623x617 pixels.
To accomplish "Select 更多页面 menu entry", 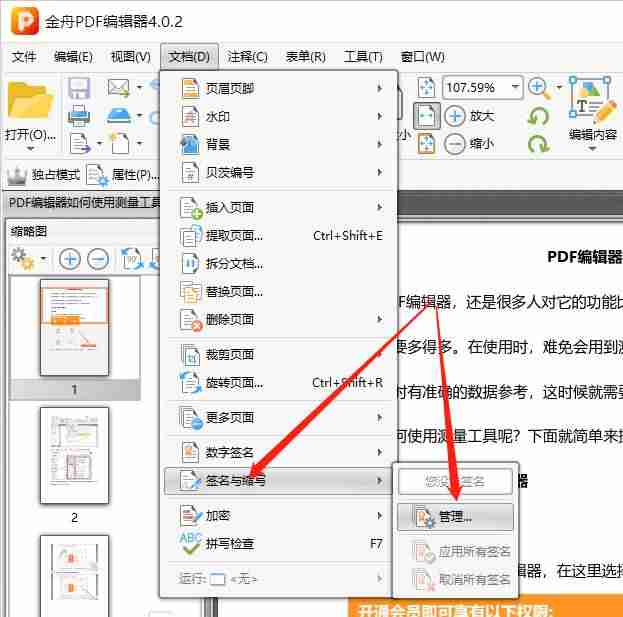I will pos(278,418).
